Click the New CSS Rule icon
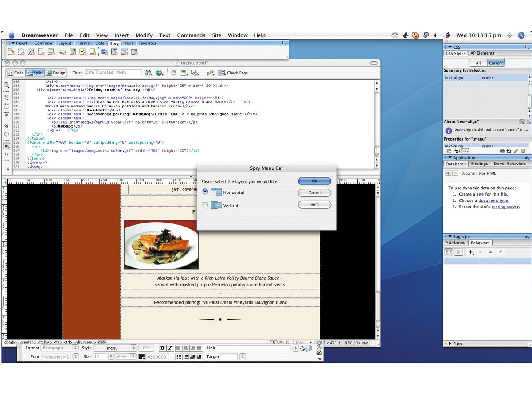The height and width of the screenshot is (399, 532). [x=509, y=151]
